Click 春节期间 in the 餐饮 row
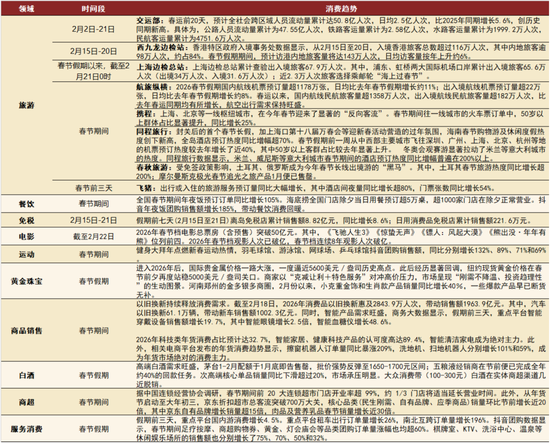 point(93,204)
